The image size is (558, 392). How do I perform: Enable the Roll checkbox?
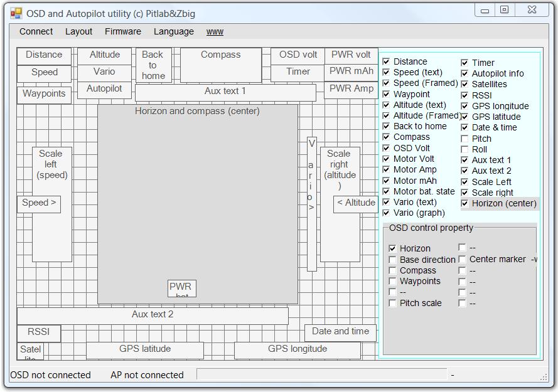[x=464, y=149]
